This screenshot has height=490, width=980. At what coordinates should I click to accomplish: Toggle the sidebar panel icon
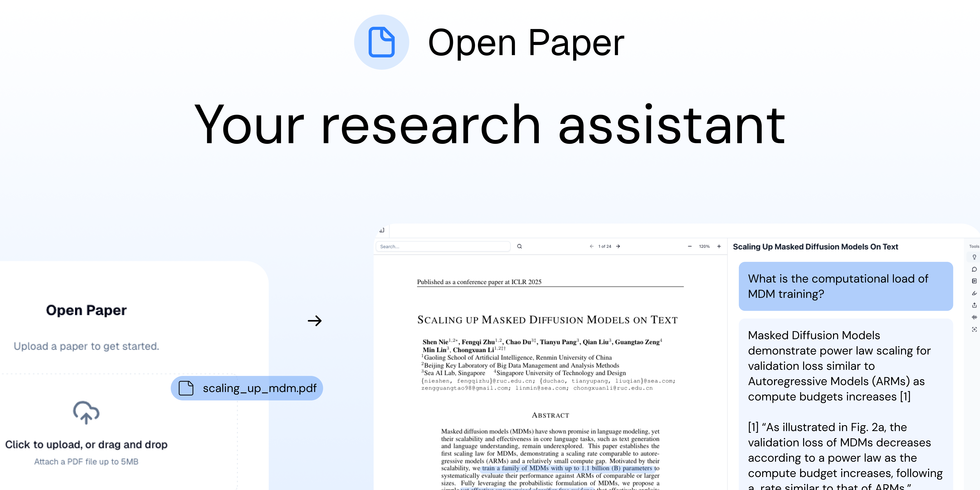[x=382, y=230]
